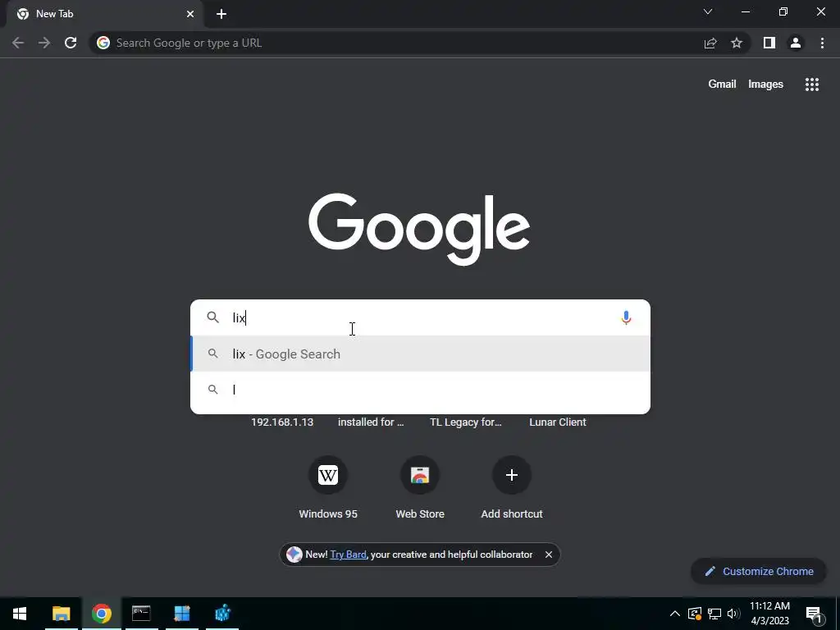840x630 pixels.
Task: Reload the page with the refresh icon
Action: [71, 43]
